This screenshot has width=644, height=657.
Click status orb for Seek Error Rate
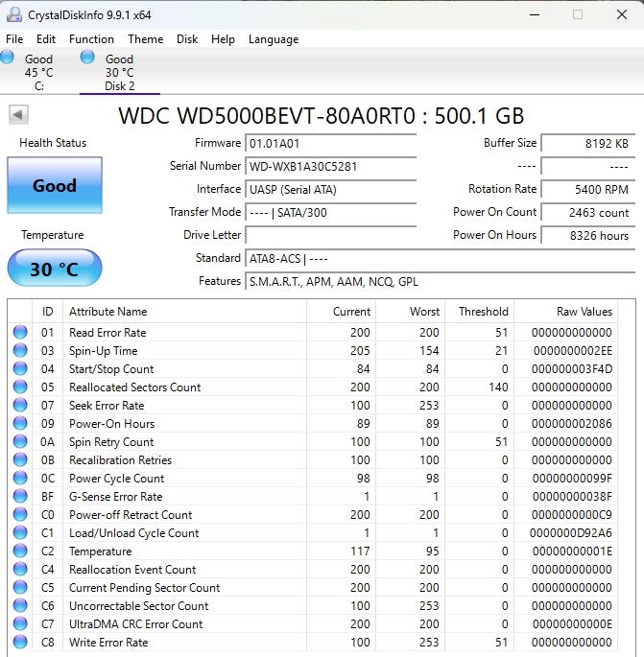coord(20,405)
